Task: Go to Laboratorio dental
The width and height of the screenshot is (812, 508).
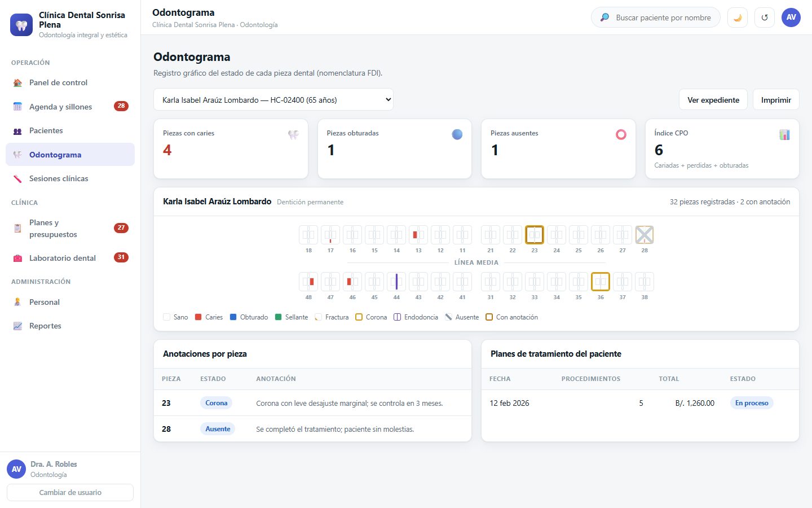Action: tap(70, 258)
